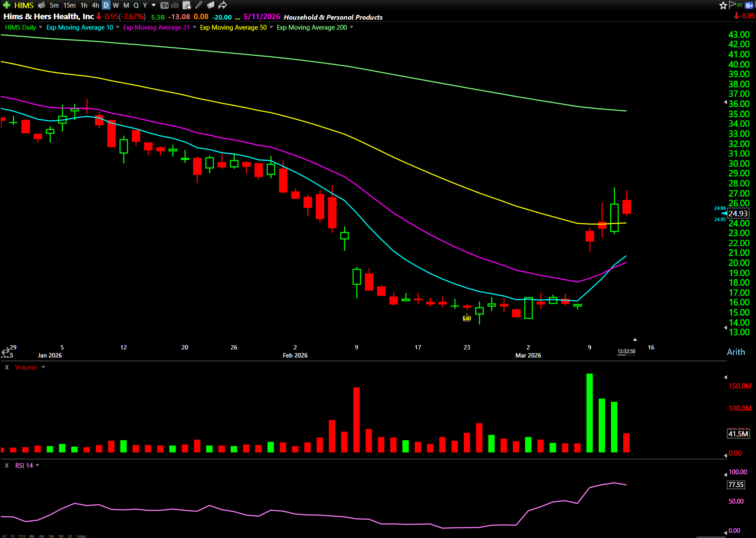Open the Volume indicator dropdown arrow
756x538 pixels.
coord(43,367)
